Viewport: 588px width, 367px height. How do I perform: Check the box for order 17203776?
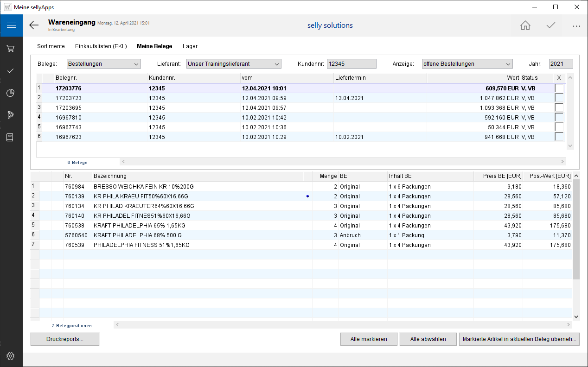(559, 88)
